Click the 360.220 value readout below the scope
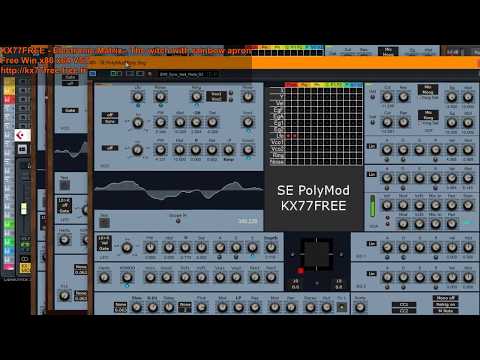The width and height of the screenshot is (480, 360). 248,221
